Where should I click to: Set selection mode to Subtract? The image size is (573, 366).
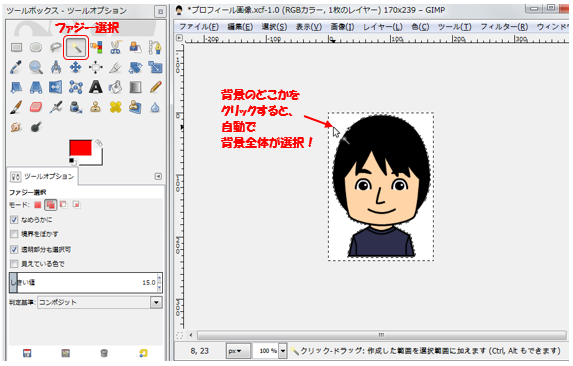coord(64,205)
